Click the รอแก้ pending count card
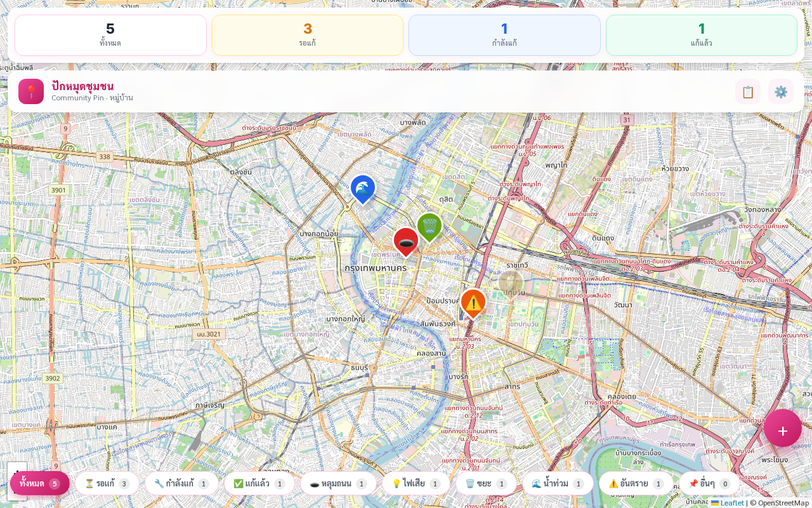The height and width of the screenshot is (508, 812). pos(308,35)
